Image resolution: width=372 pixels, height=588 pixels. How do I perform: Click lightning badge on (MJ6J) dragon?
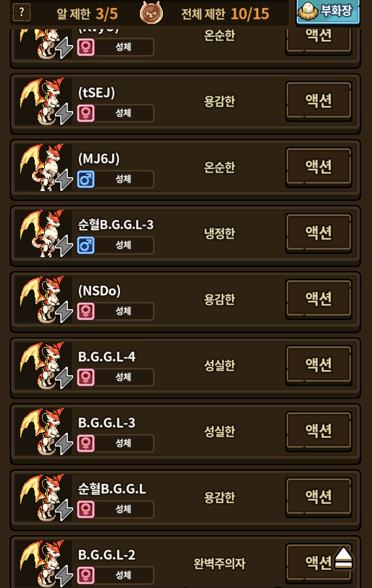(65, 180)
